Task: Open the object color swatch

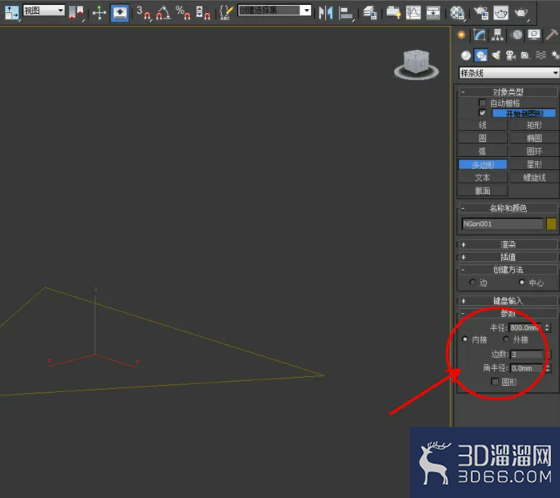Action: [x=551, y=224]
